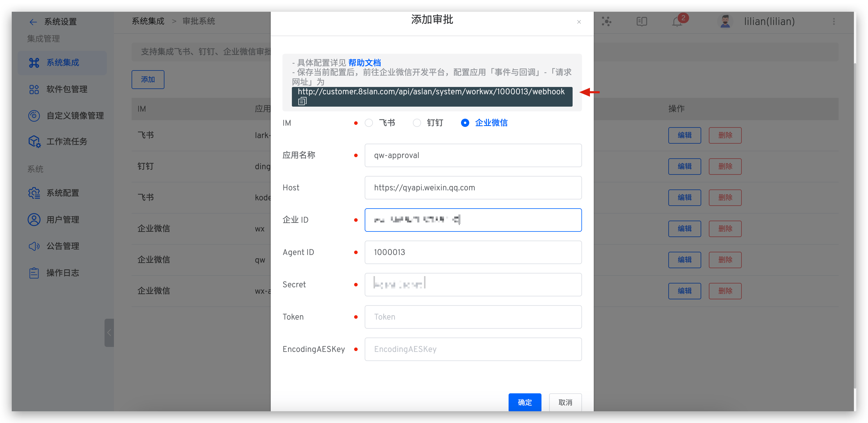Screen dimensions: 868x423
Task: Close the 添加审批 dialog with the X icon
Action: click(x=579, y=22)
